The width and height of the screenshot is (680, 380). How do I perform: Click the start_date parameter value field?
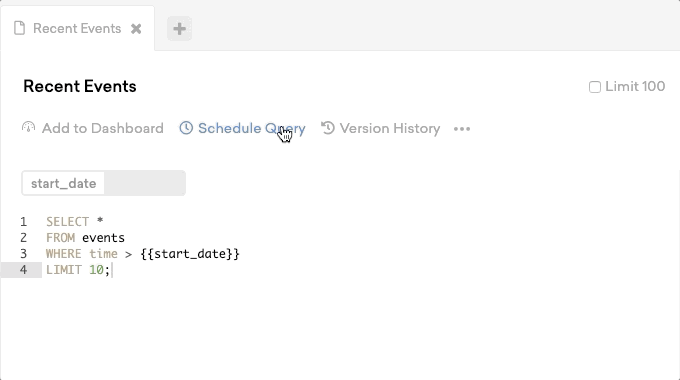[x=144, y=183]
